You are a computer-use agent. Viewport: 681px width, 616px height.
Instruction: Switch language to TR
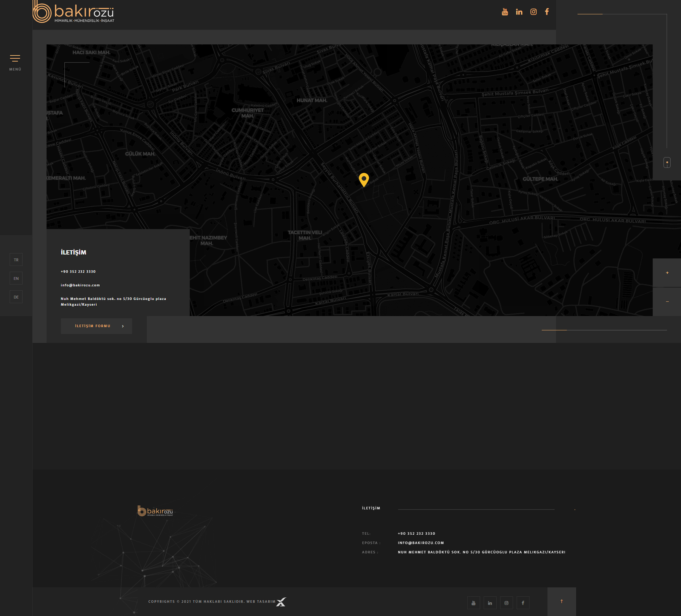coord(16,260)
